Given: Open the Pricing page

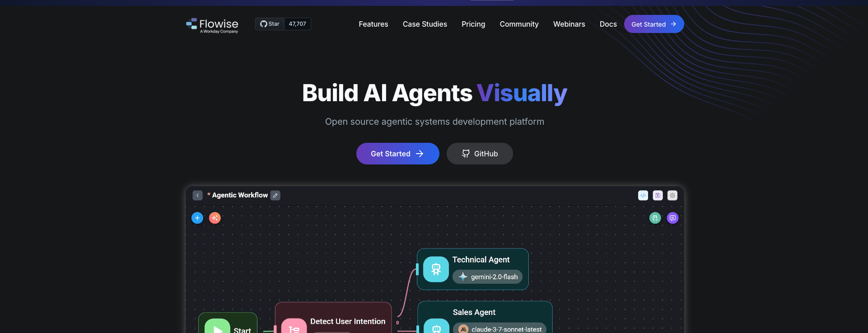Looking at the screenshot, I should (473, 24).
